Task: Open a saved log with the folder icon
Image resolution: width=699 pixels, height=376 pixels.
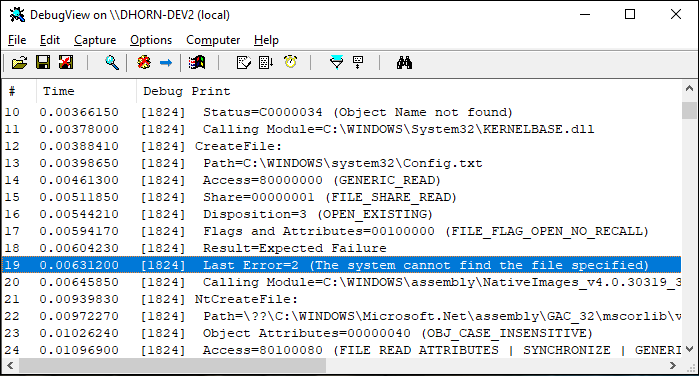Action: coord(19,62)
